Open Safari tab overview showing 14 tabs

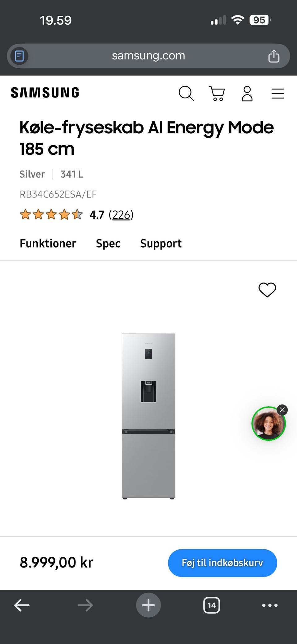(x=212, y=605)
